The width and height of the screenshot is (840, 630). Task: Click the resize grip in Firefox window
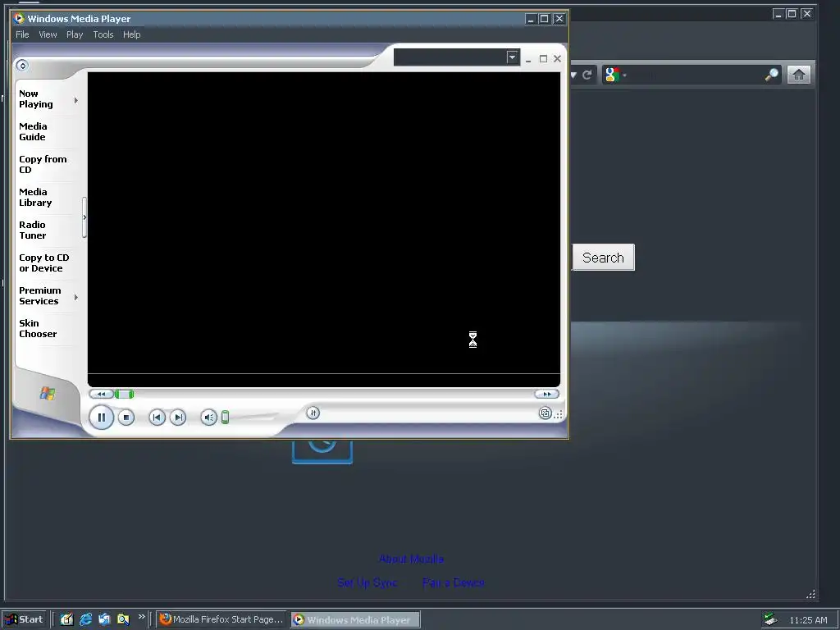[x=810, y=594]
